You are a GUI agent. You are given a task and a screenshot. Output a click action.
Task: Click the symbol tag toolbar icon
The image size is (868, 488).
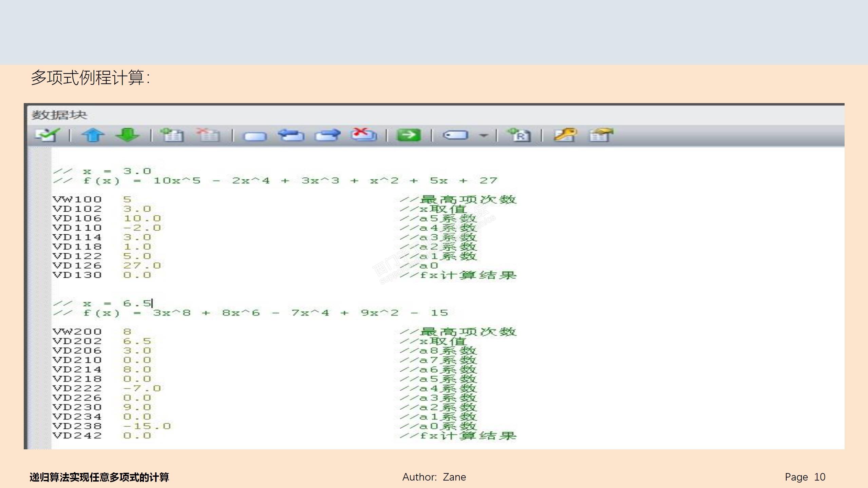pos(455,135)
